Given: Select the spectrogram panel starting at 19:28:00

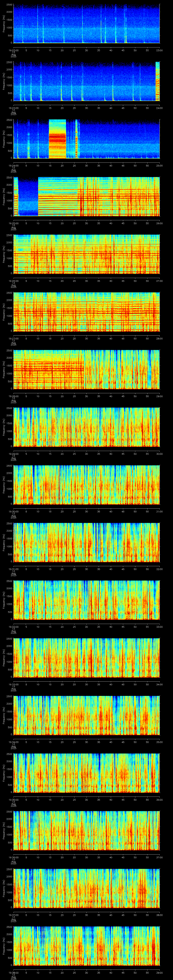Looking at the screenshot, I should tap(86, 369).
